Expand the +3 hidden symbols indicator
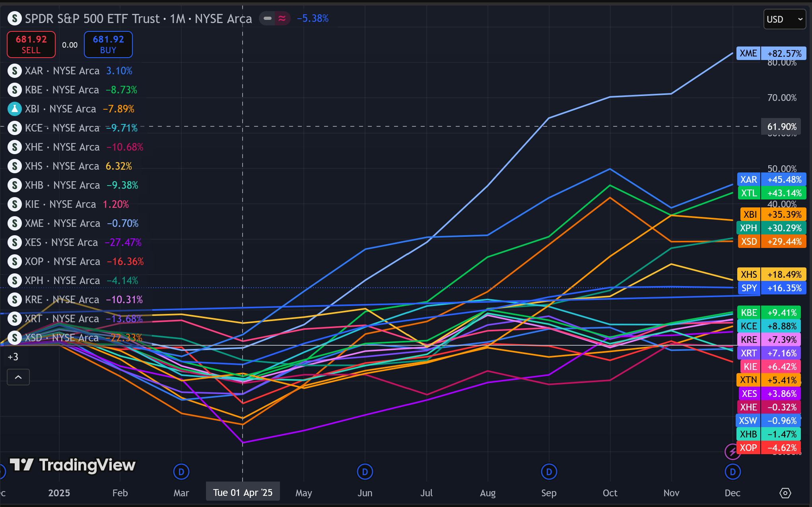 (x=13, y=357)
